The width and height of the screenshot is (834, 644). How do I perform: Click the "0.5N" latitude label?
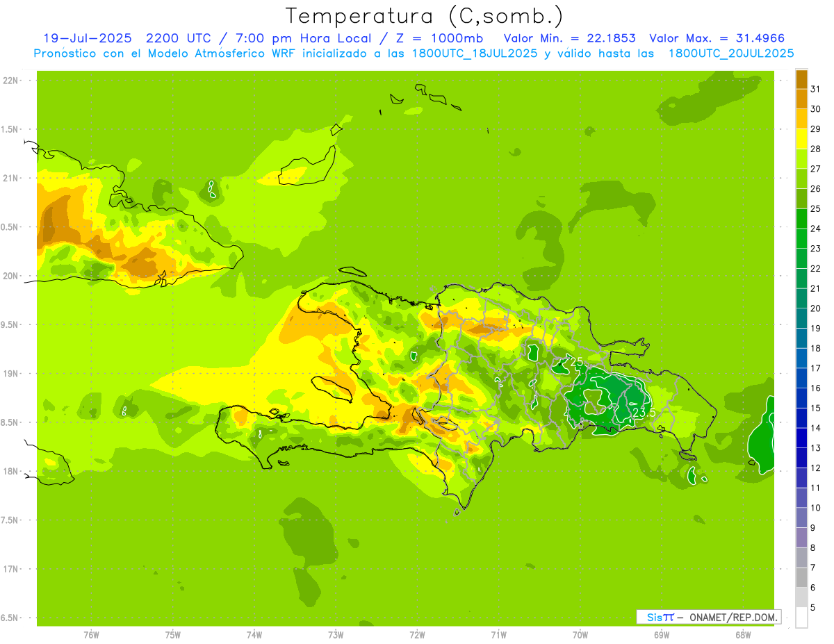(x=10, y=227)
